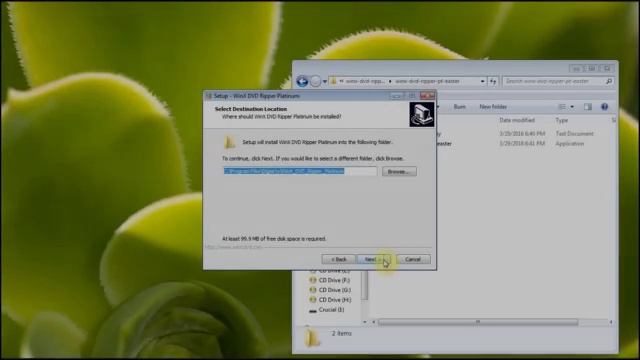Click the Explorer forward navigation arrow
The width and height of the screenshot is (640, 360).
pos(316,81)
